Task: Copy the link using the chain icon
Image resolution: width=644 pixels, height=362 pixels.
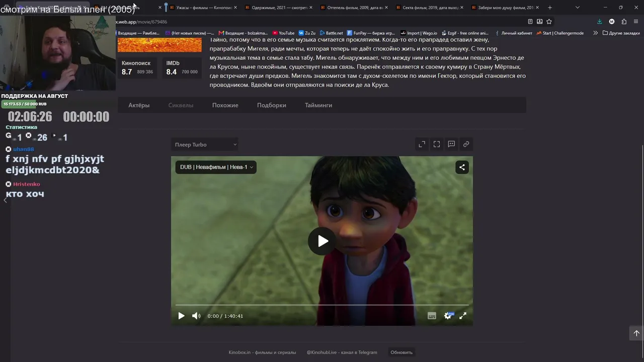Action: (466, 144)
